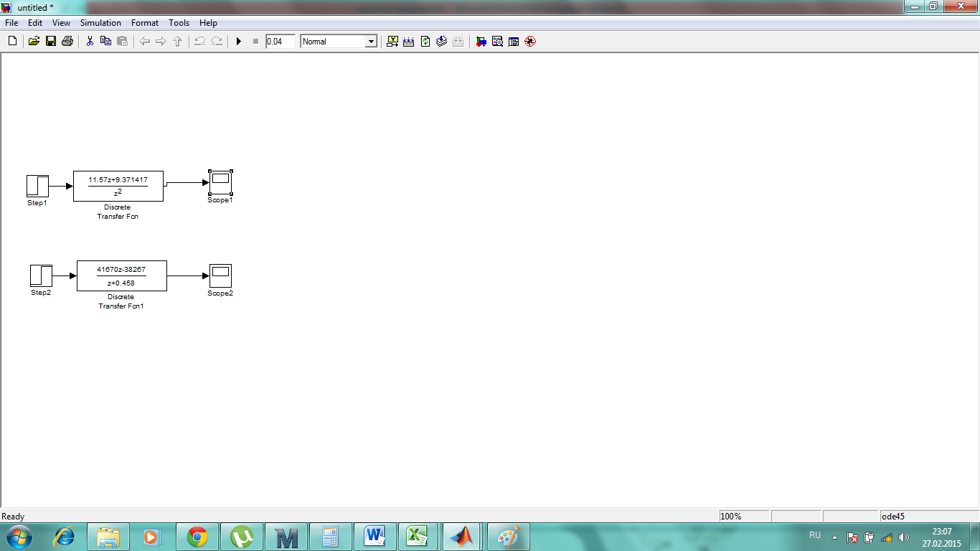Open the Help menu
Viewport: 980px width, 551px height.
click(208, 23)
